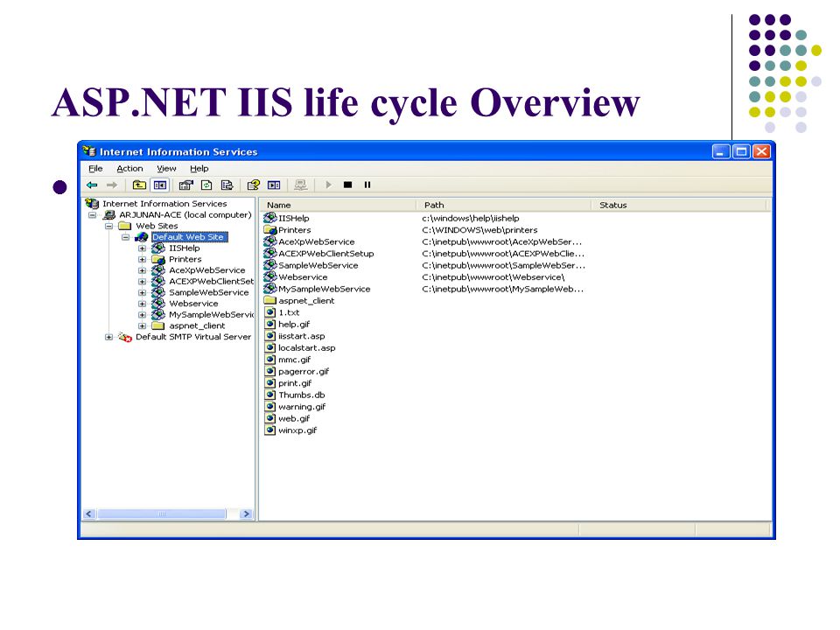Select Internet Information Services root node

[x=164, y=204]
